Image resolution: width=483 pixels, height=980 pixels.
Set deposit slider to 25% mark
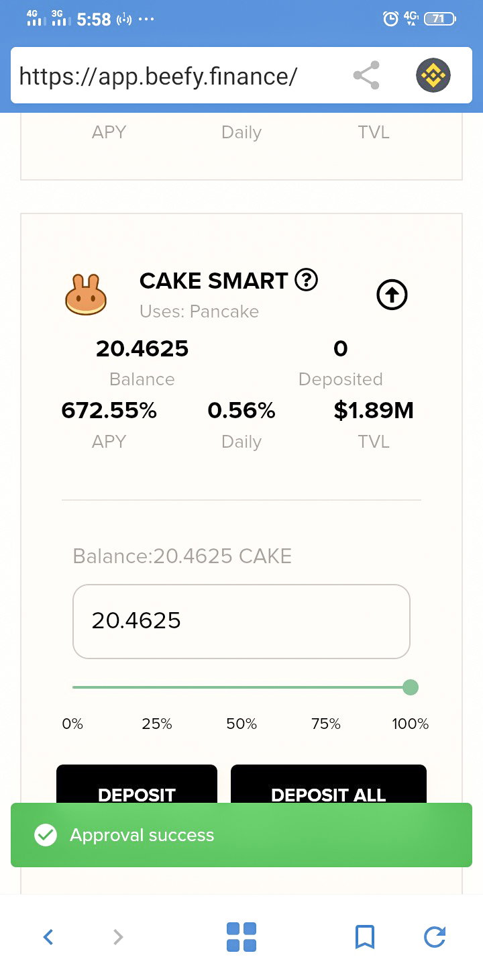click(x=157, y=724)
